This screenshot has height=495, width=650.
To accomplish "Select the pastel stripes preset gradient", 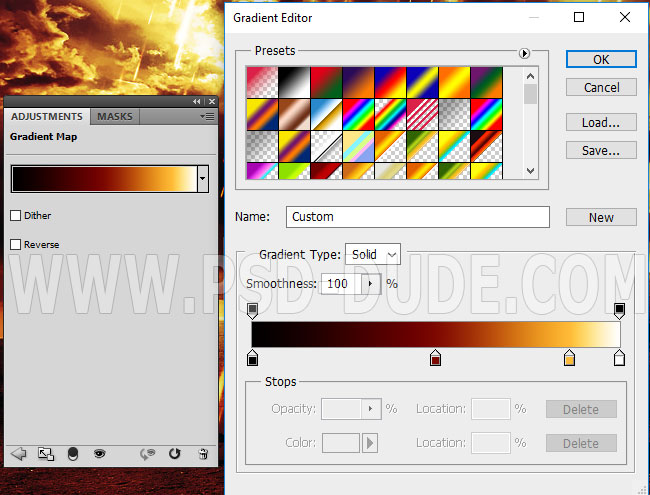I will (358, 146).
